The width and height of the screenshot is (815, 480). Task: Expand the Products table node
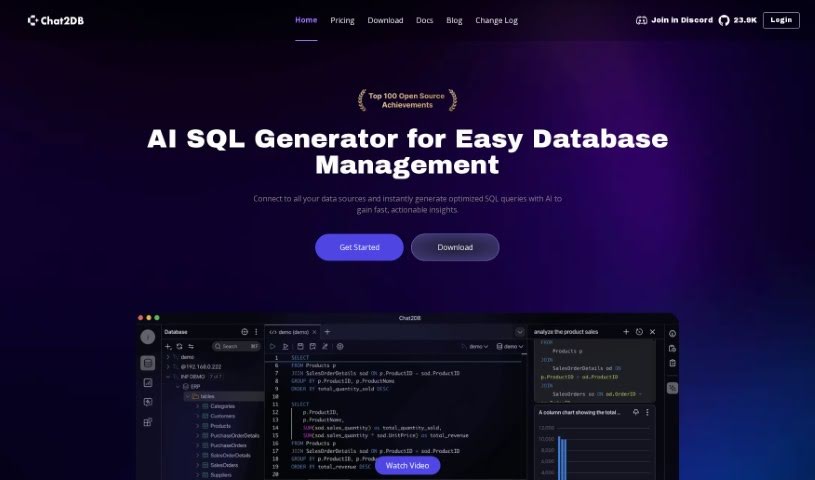click(x=198, y=426)
